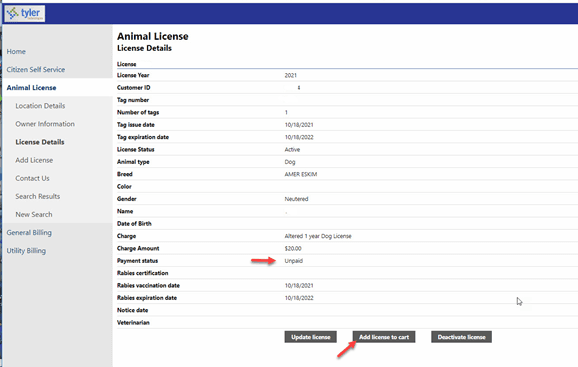
Task: Select the '$20.00' charge amount value
Action: pyautogui.click(x=293, y=248)
